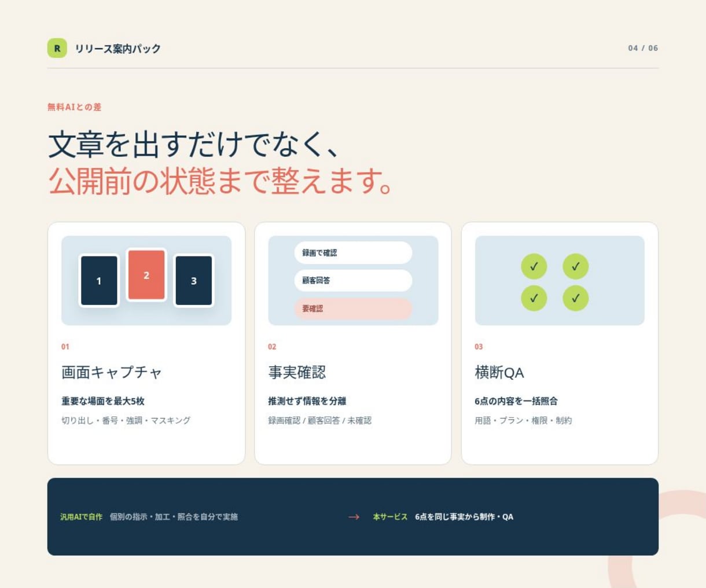The width and height of the screenshot is (706, 588).
Task: Click the text 推測せず情報を分離
Action: click(307, 401)
